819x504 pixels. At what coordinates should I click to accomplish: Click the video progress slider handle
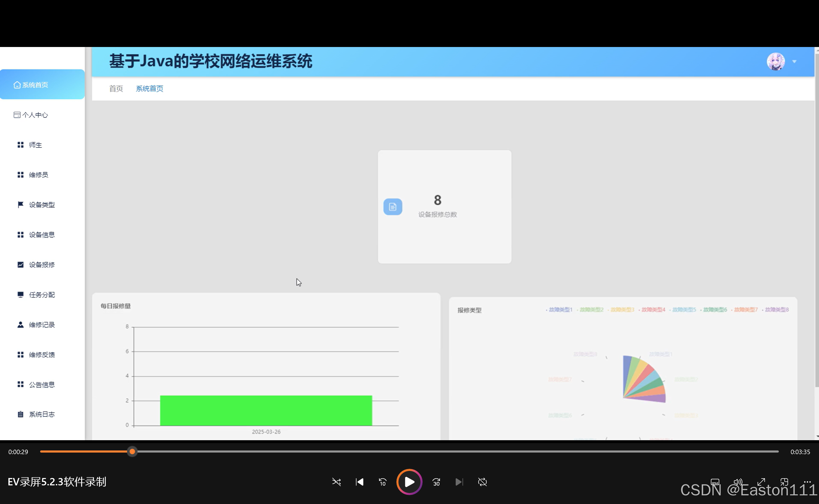[x=132, y=451]
